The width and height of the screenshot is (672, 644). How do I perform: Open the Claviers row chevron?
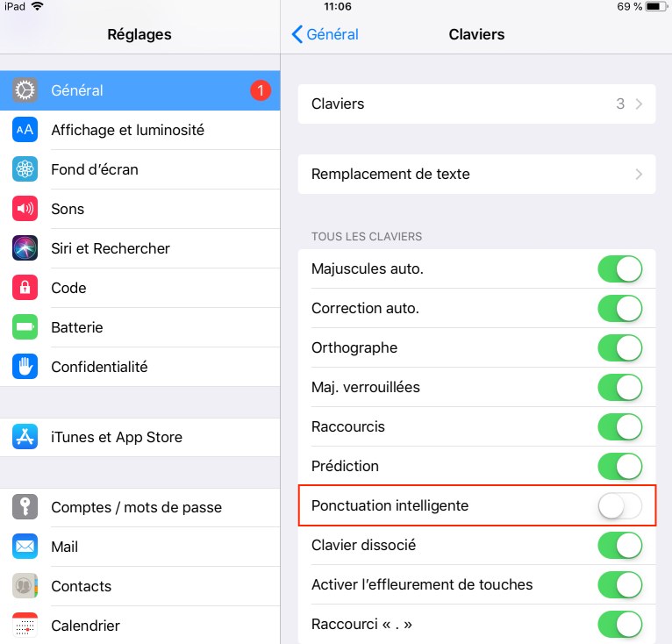639,104
